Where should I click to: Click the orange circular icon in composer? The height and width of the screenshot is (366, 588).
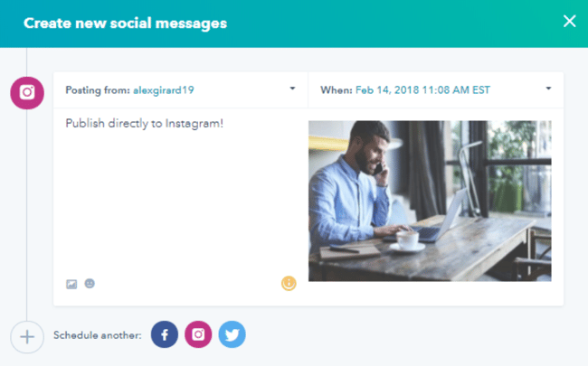(x=289, y=283)
